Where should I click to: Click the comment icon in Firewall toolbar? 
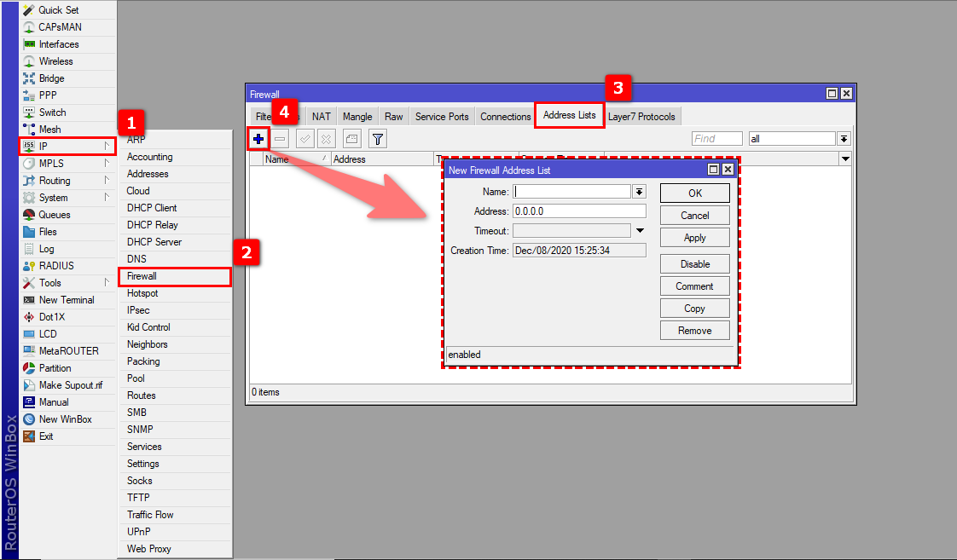point(352,138)
